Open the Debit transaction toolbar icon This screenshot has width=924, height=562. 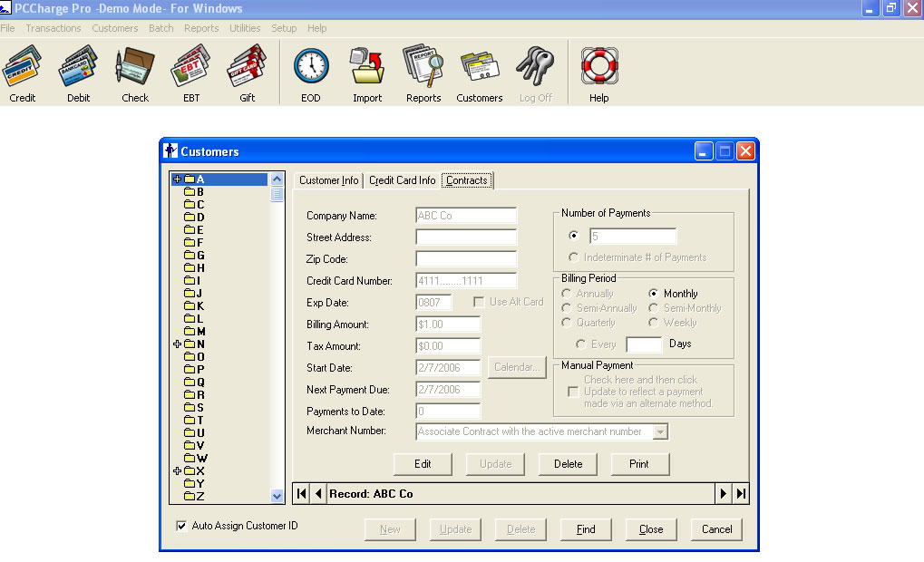click(78, 73)
